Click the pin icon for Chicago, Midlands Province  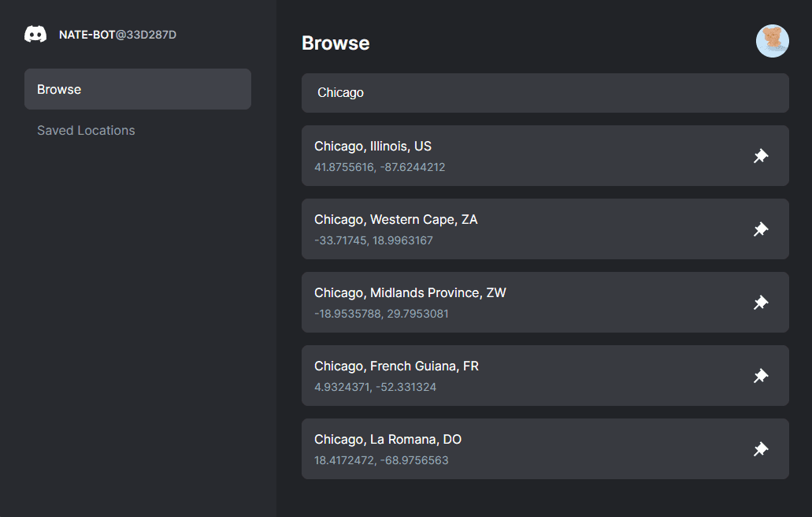click(x=760, y=302)
